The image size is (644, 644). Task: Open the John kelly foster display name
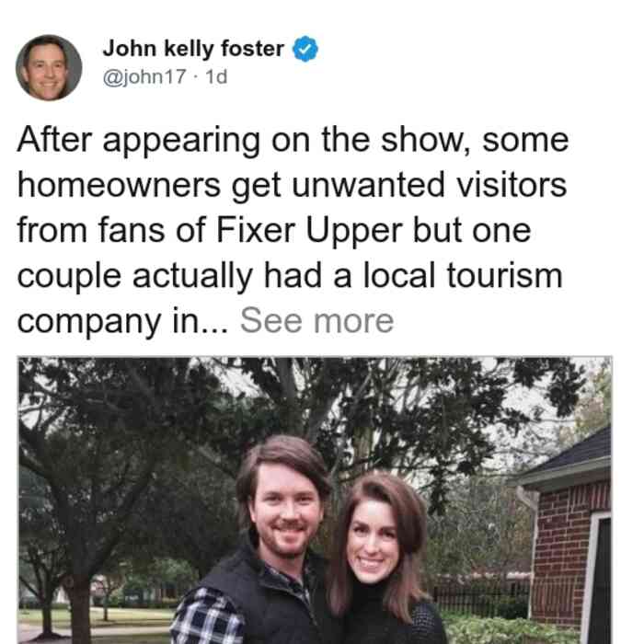click(x=193, y=49)
